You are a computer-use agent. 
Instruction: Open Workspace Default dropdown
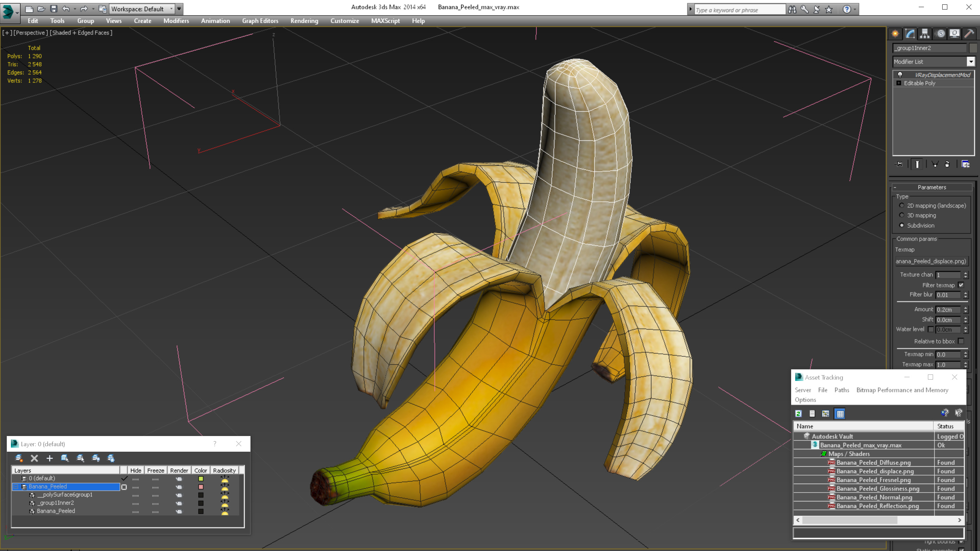click(x=171, y=9)
